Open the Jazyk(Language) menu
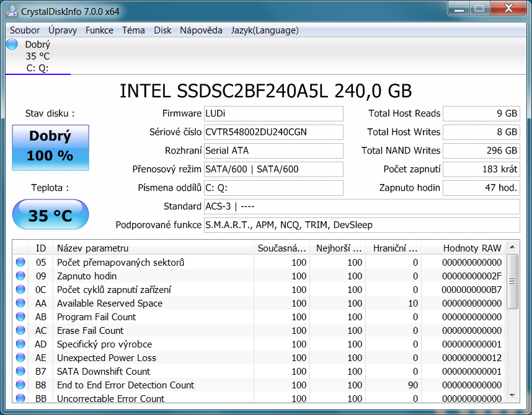The width and height of the screenshot is (532, 415). (x=265, y=30)
